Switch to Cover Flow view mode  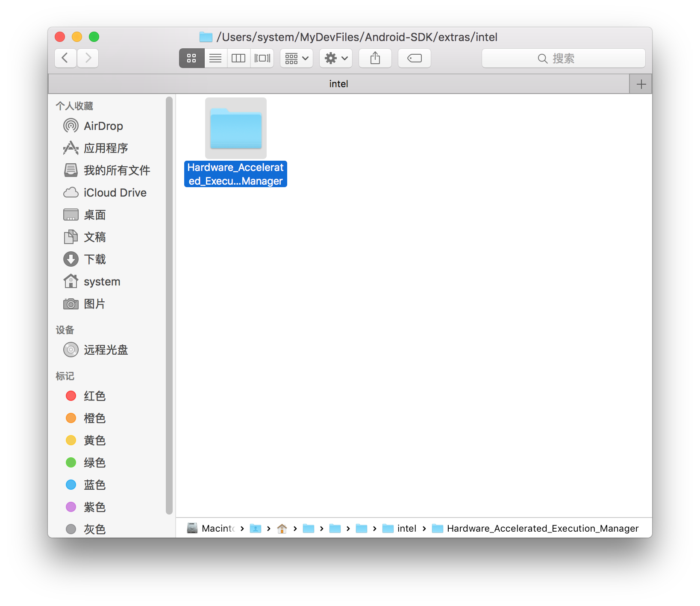(262, 58)
